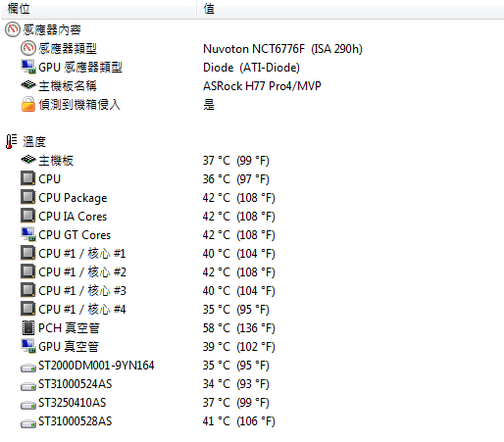Click the Nuvoton NCT6776F value
This screenshot has width=504, height=442.
pos(282,49)
